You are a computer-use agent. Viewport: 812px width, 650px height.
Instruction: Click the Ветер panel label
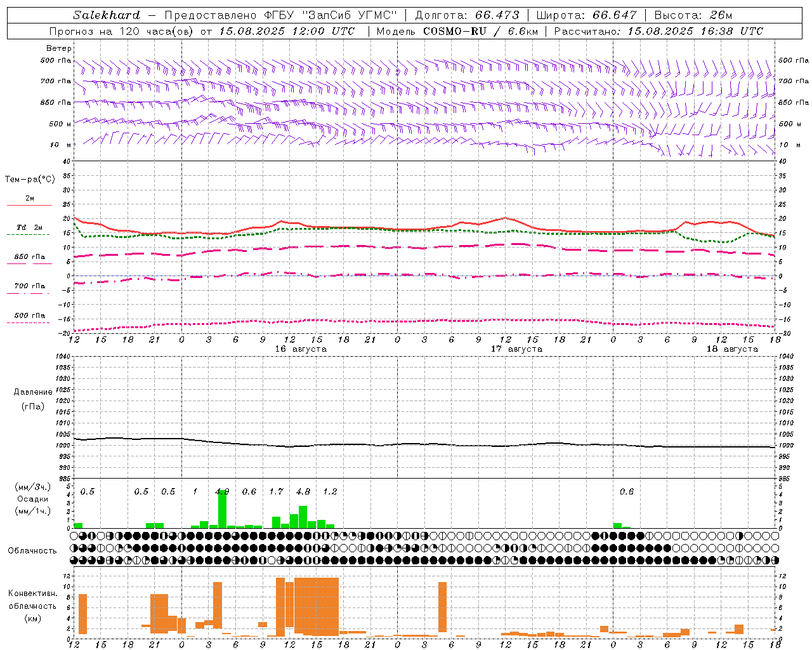tap(59, 48)
